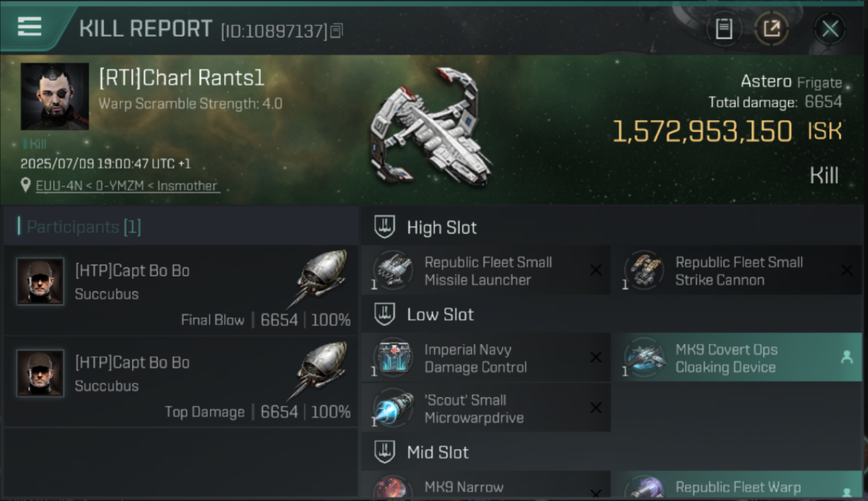
Task: Copy the kill report ID
Action: (337, 31)
